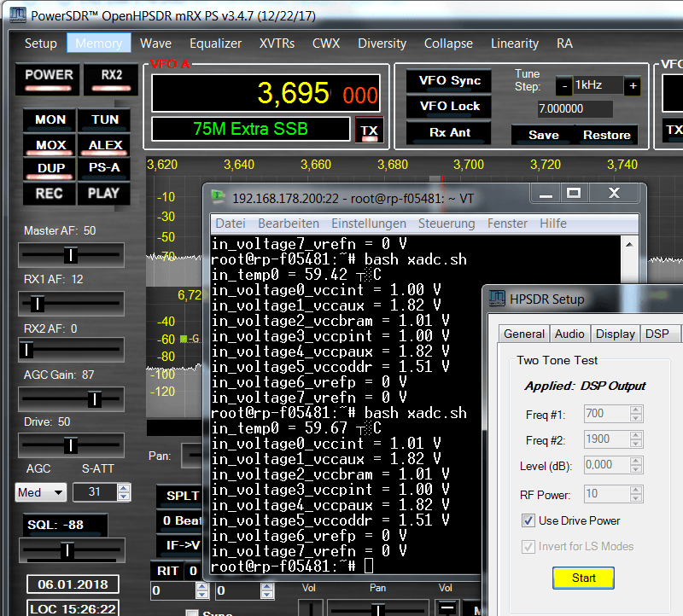The width and height of the screenshot is (683, 616).
Task: Open Einstellungen menu in terminal window
Action: coord(369,224)
